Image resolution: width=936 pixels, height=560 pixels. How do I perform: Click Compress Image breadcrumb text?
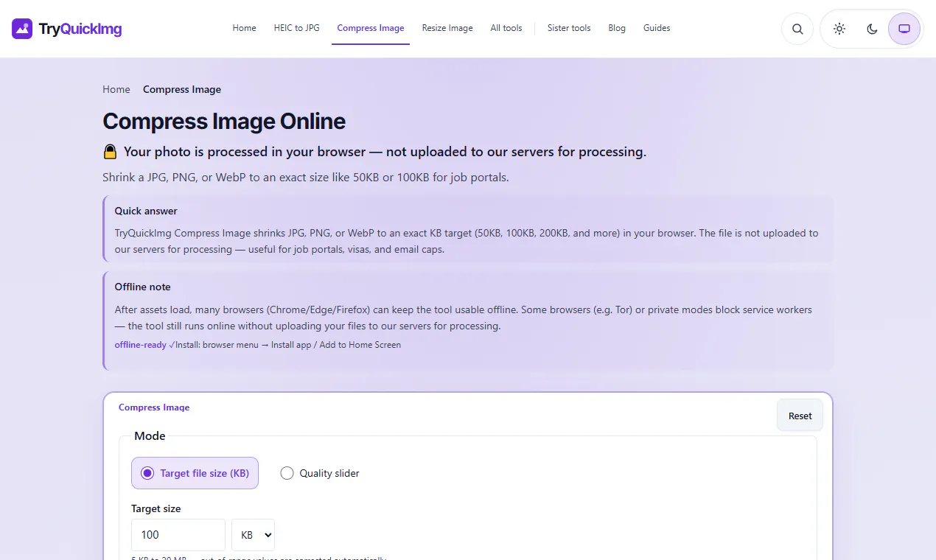click(x=182, y=89)
